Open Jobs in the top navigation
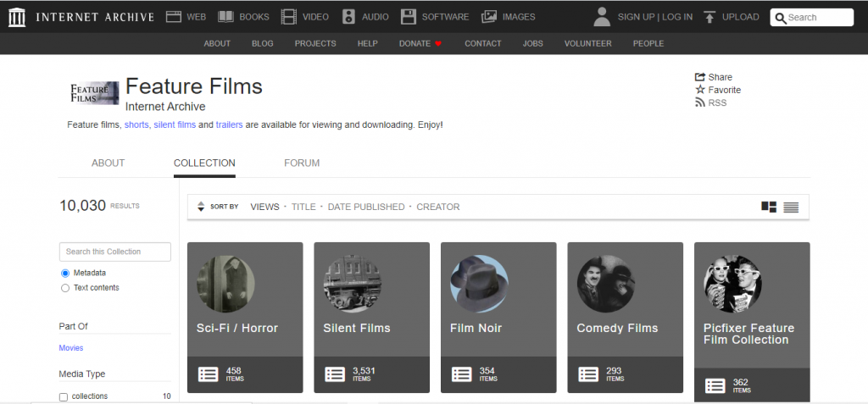The image size is (868, 404). [x=532, y=44]
